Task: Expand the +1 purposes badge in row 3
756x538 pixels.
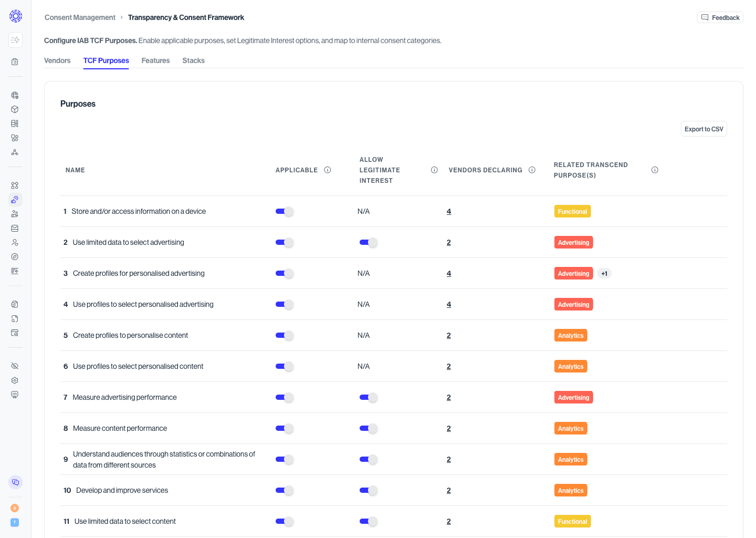Action: pos(604,274)
